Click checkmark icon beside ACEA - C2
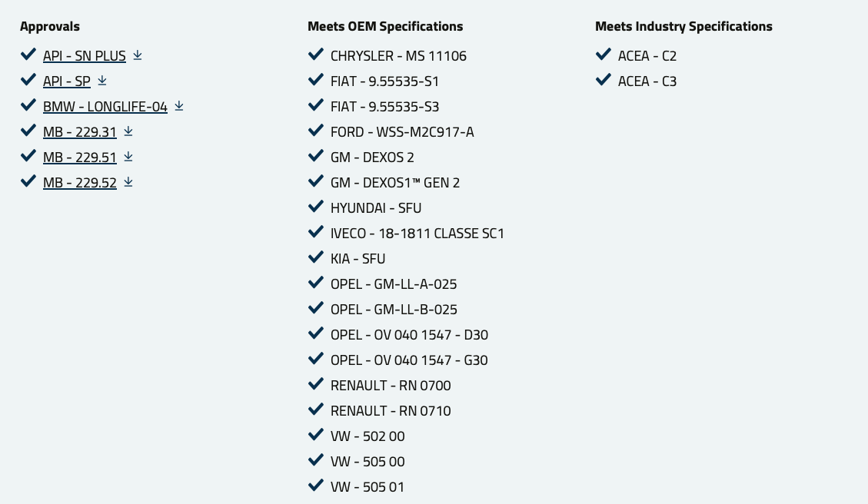This screenshot has width=868, height=504. point(604,55)
